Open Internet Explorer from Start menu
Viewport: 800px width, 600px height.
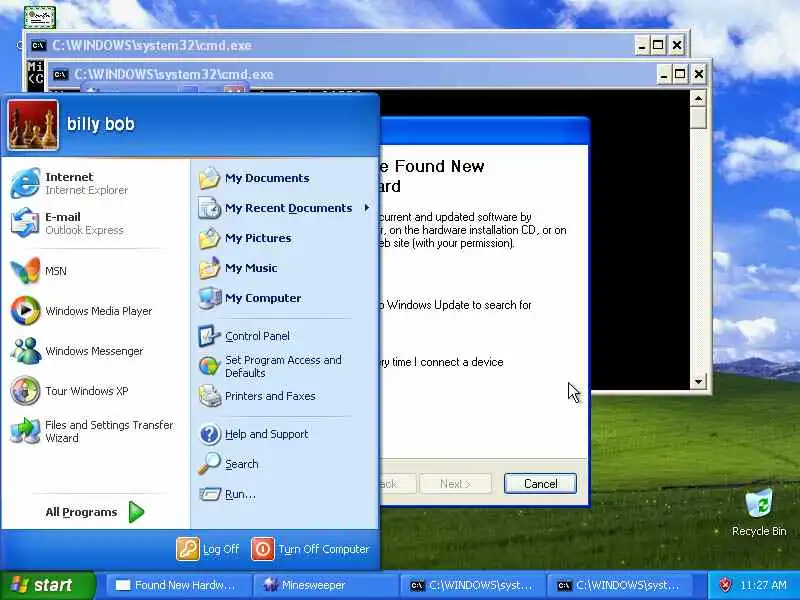click(x=95, y=183)
